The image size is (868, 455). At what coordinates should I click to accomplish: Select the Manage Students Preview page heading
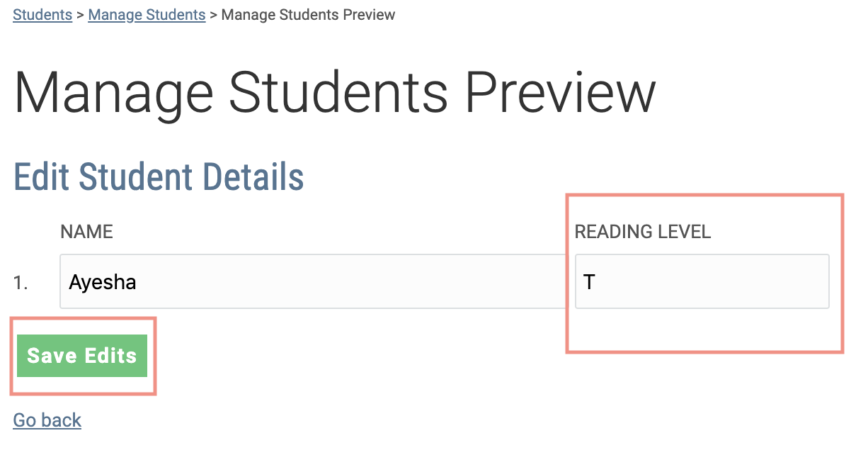[x=334, y=94]
